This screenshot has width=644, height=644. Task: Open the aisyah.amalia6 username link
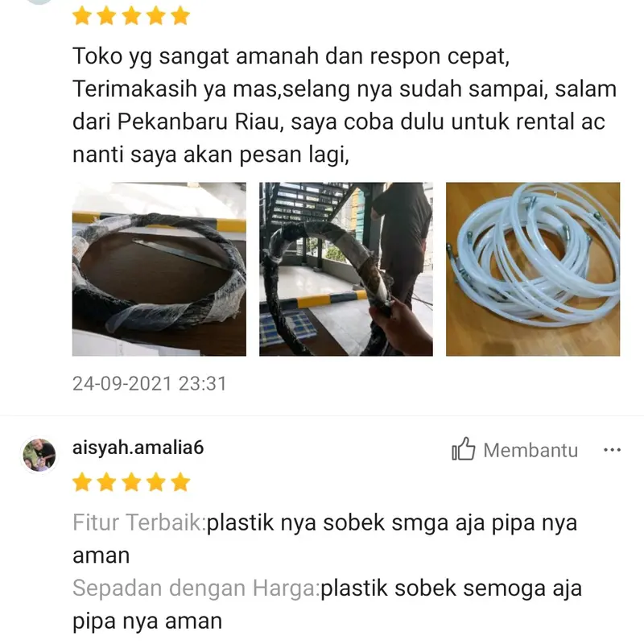[x=138, y=448]
